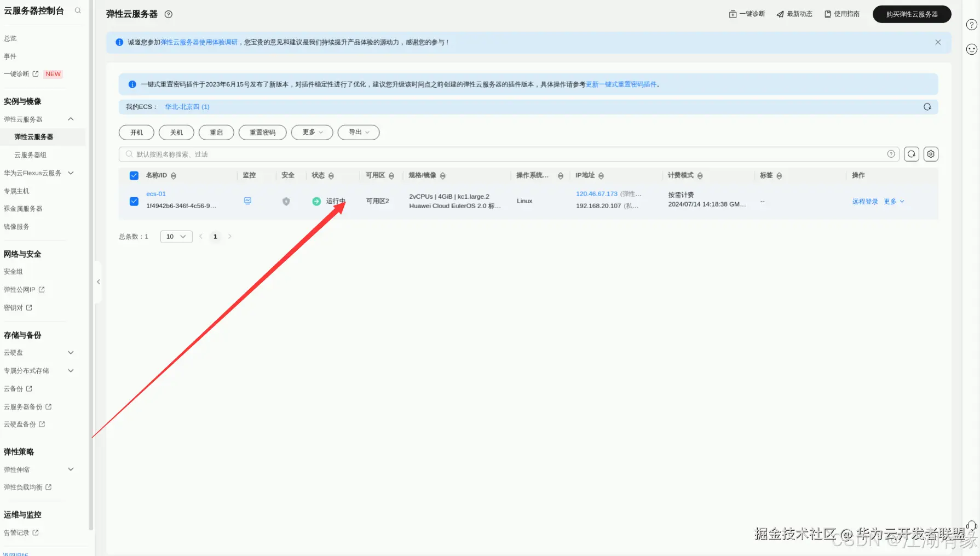Open 总览 in sidebar
The height and width of the screenshot is (556, 980).
10,38
